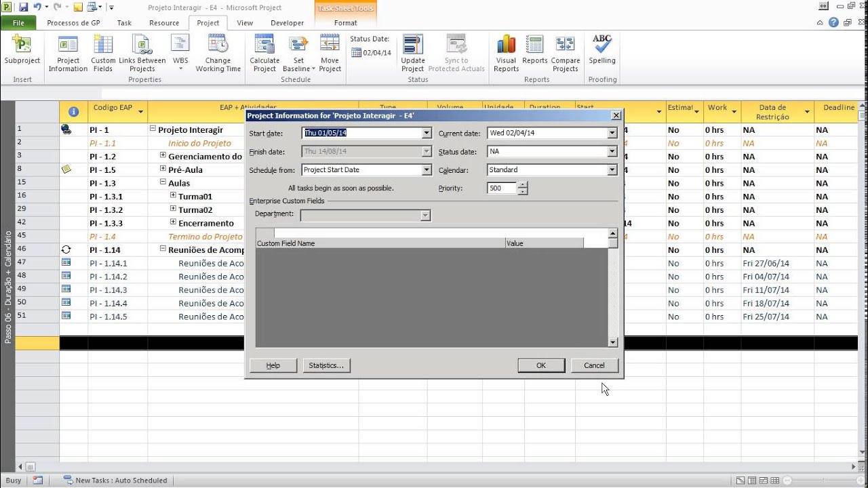
Task: Open Visual Reports
Action: pos(507,53)
